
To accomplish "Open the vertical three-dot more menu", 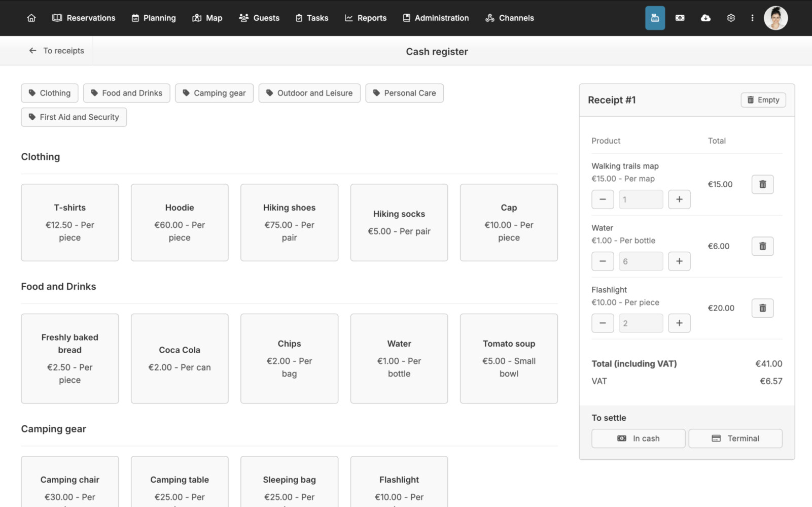I will 752,18.
